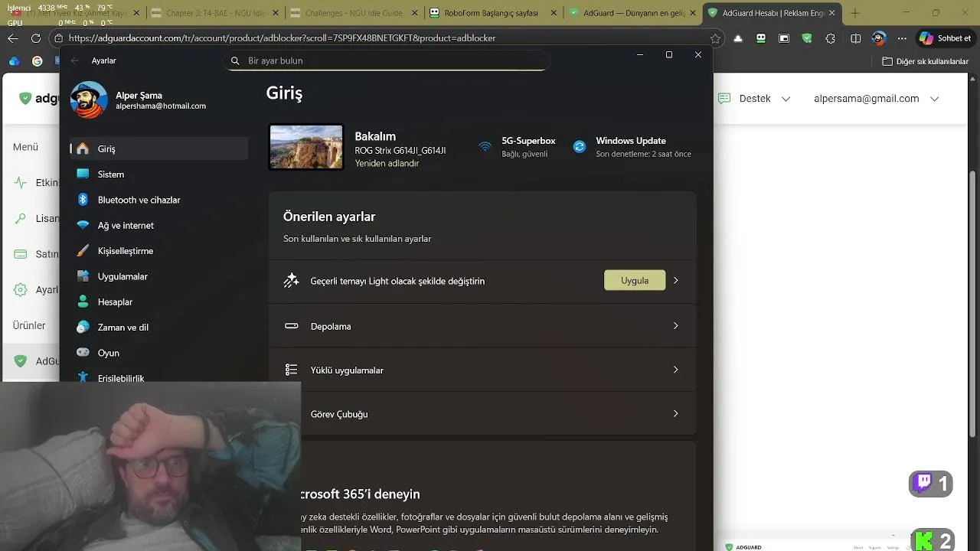Click the Yüklü uygulamalar list icon
Image resolution: width=980 pixels, height=551 pixels.
(291, 370)
